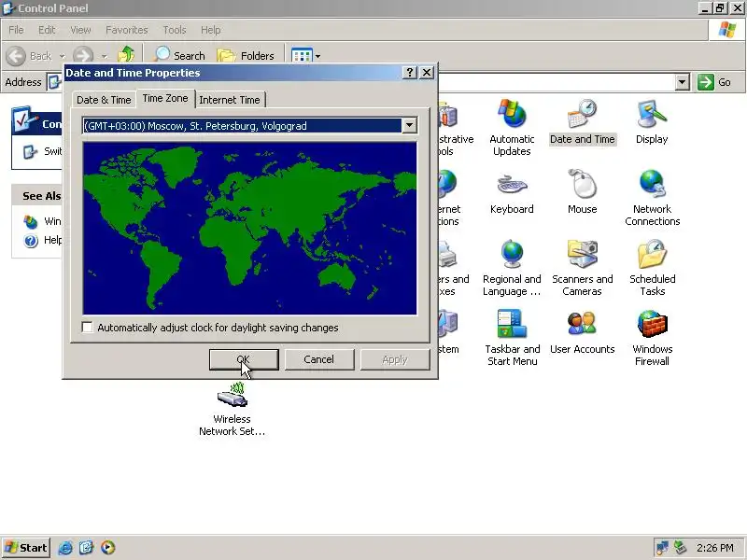The width and height of the screenshot is (747, 560).
Task: Open the Wireless Network Setup icon
Action: [x=232, y=409]
